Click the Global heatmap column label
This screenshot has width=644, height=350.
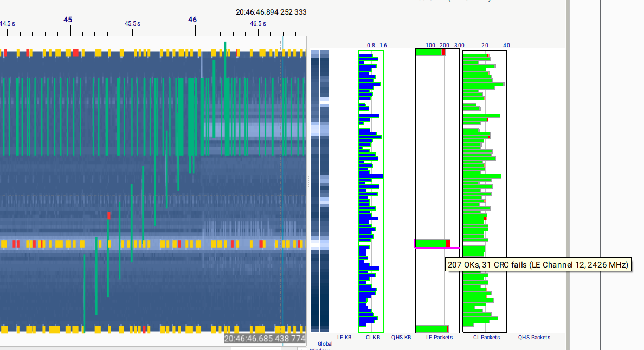pyautogui.click(x=325, y=343)
